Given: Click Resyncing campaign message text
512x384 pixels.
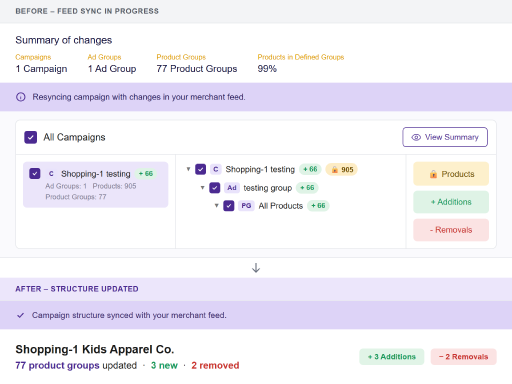Looking at the screenshot, I should click(x=139, y=97).
